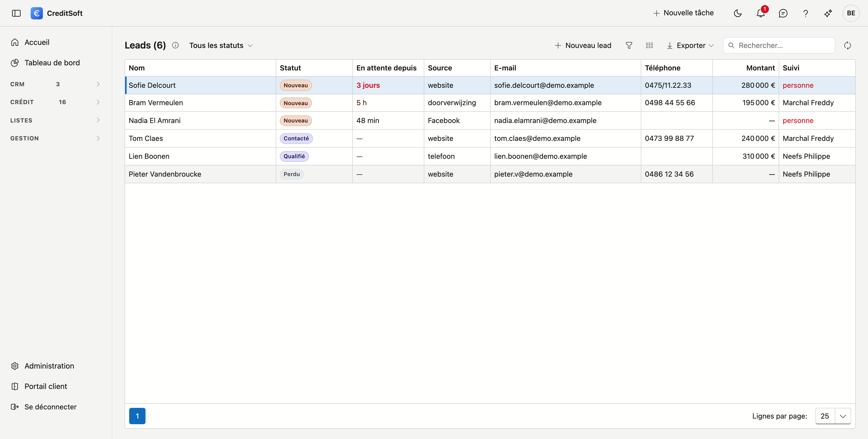The width and height of the screenshot is (868, 439).
Task: Click magnifier icon in search box
Action: [x=731, y=45]
